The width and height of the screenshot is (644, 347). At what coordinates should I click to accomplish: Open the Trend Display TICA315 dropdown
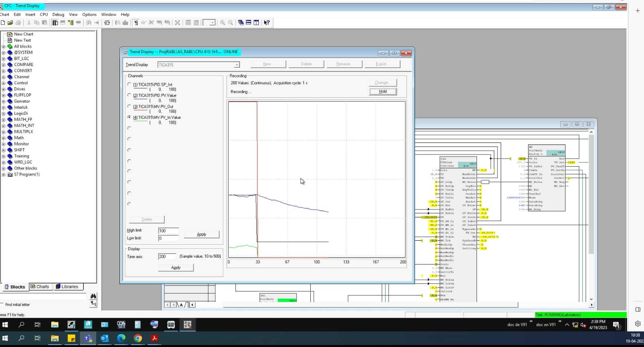tap(237, 65)
